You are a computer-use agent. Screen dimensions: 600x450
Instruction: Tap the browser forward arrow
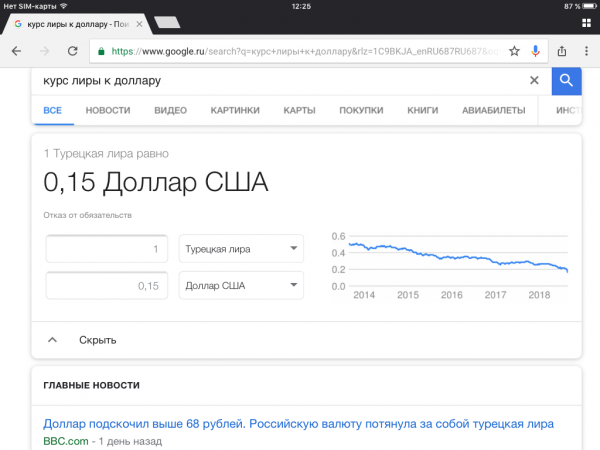click(43, 50)
